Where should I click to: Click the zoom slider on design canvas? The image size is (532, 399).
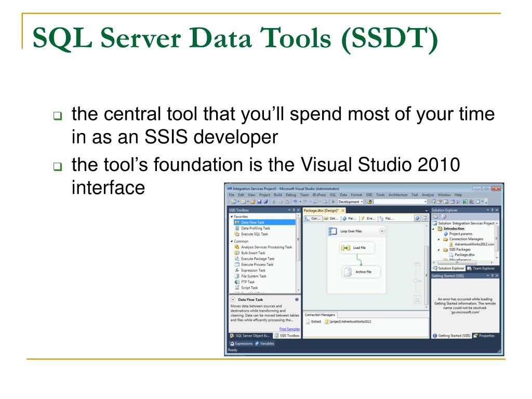pyautogui.click(x=417, y=281)
